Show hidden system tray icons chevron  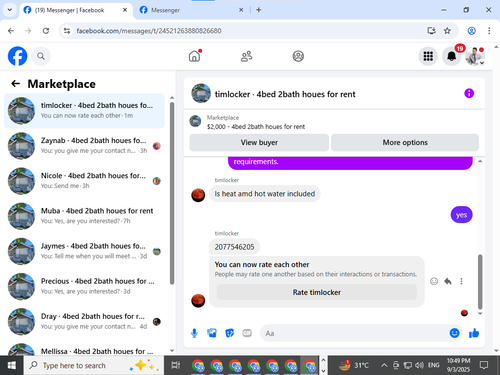pyautogui.click(x=384, y=365)
